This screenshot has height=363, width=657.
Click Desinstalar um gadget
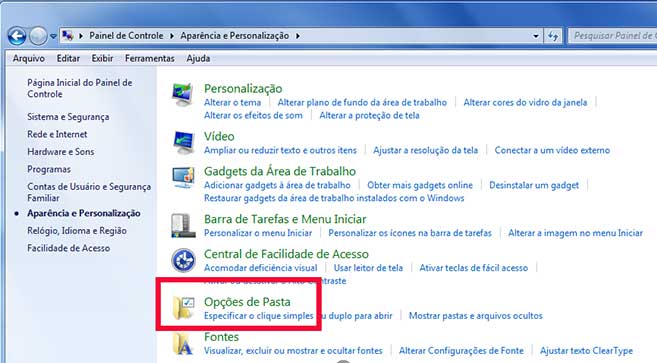pos(534,185)
